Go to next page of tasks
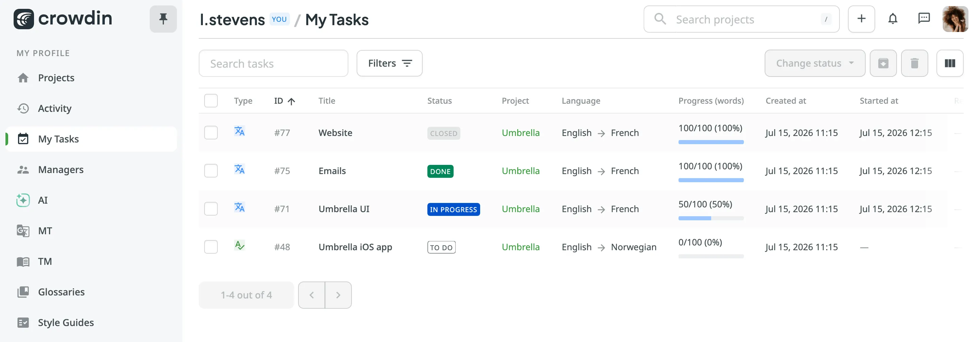 [338, 295]
